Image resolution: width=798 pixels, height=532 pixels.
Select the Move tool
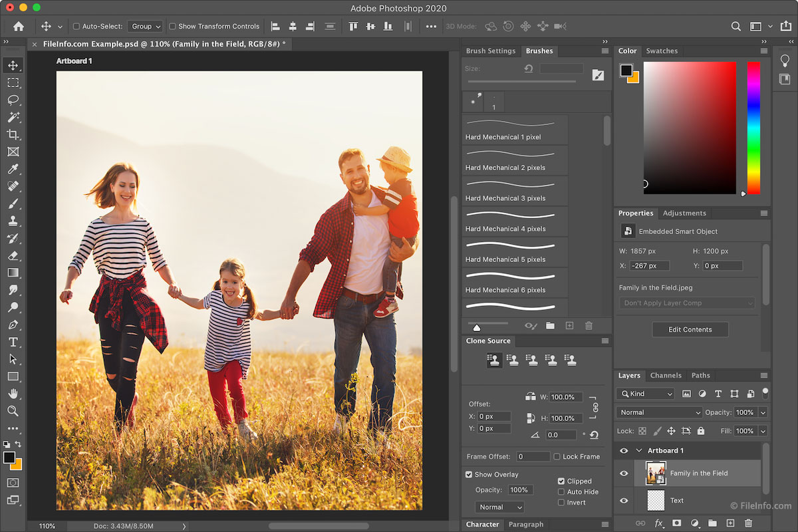coord(13,65)
